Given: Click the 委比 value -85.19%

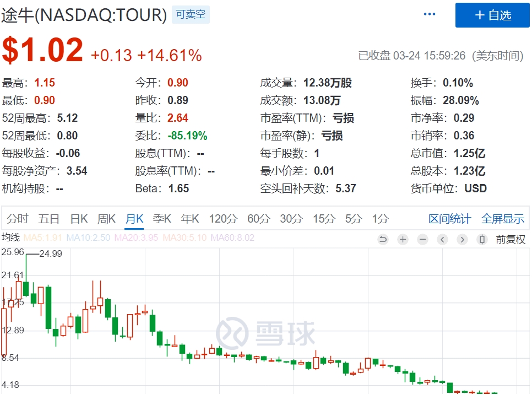Looking at the screenshot, I should point(187,136).
